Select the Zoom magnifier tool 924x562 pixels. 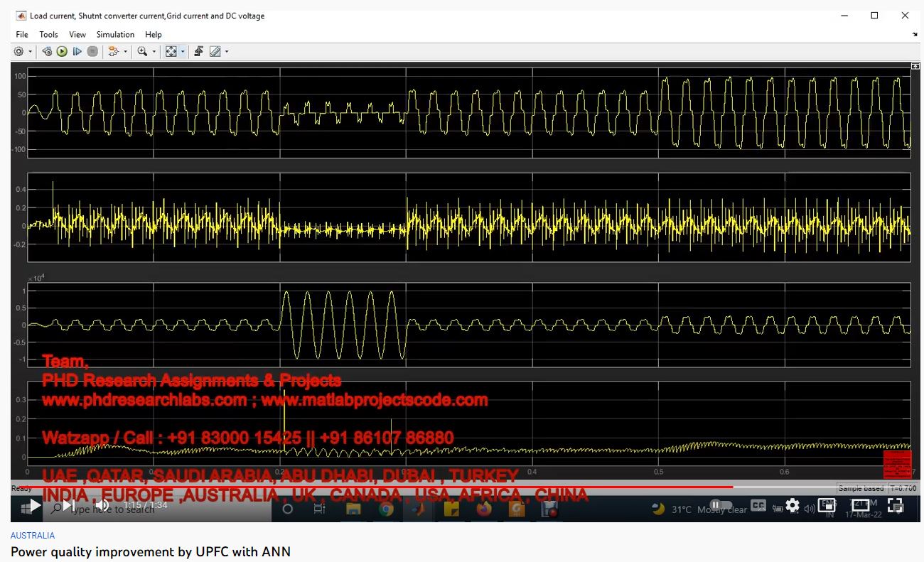point(142,52)
